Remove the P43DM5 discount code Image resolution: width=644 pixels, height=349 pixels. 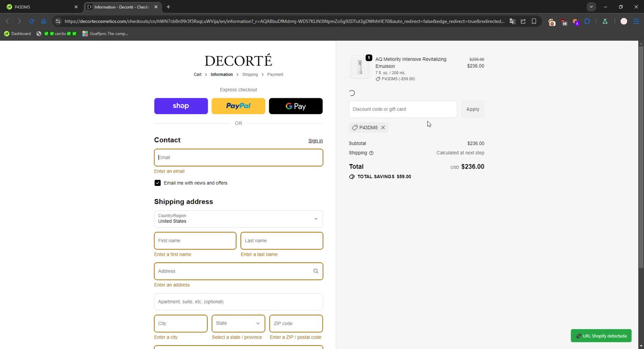[383, 127]
